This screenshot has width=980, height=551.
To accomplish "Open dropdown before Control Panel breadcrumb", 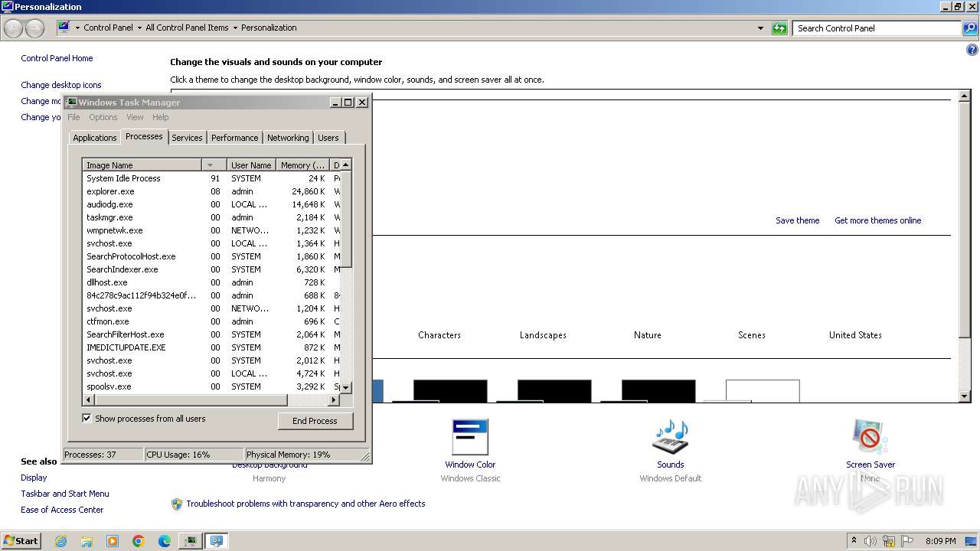I will 77,28.
